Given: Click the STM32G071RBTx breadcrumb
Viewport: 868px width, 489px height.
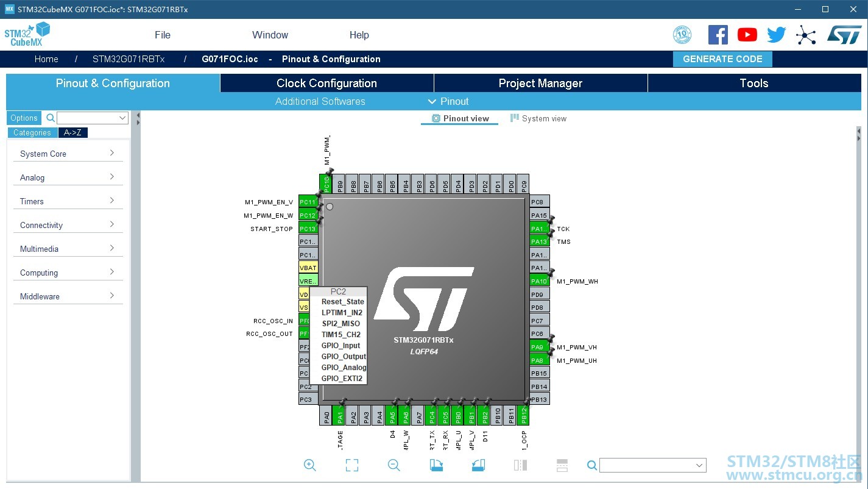Looking at the screenshot, I should (x=129, y=59).
